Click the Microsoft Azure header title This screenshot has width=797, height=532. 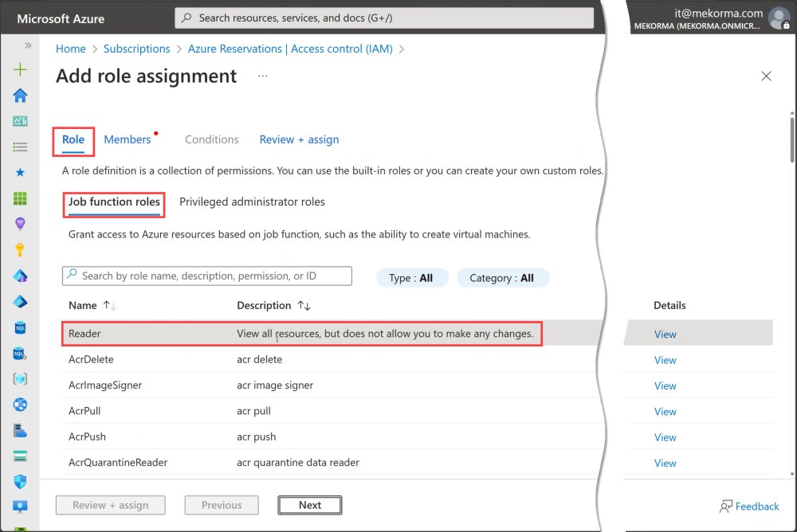[61, 19]
